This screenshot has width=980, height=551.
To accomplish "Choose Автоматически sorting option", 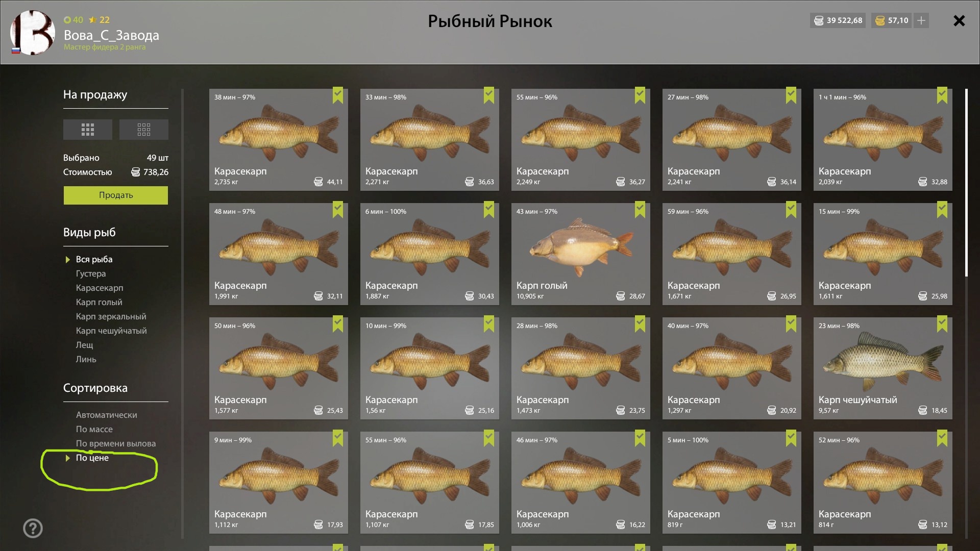I will tap(107, 415).
